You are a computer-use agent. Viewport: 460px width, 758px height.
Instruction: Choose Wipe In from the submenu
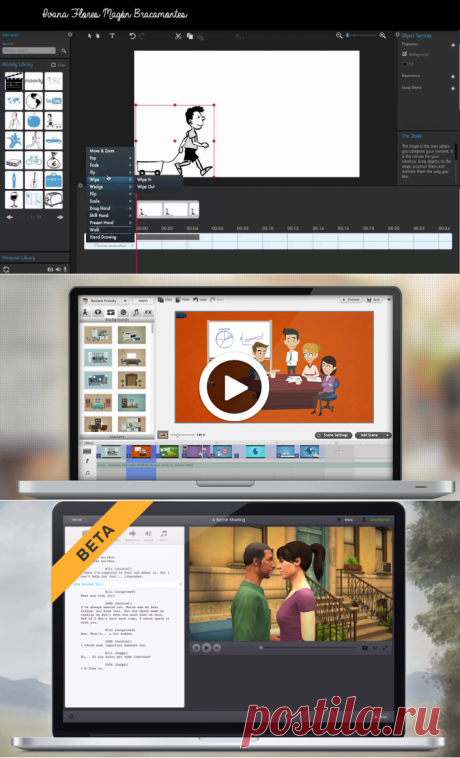pos(144,179)
